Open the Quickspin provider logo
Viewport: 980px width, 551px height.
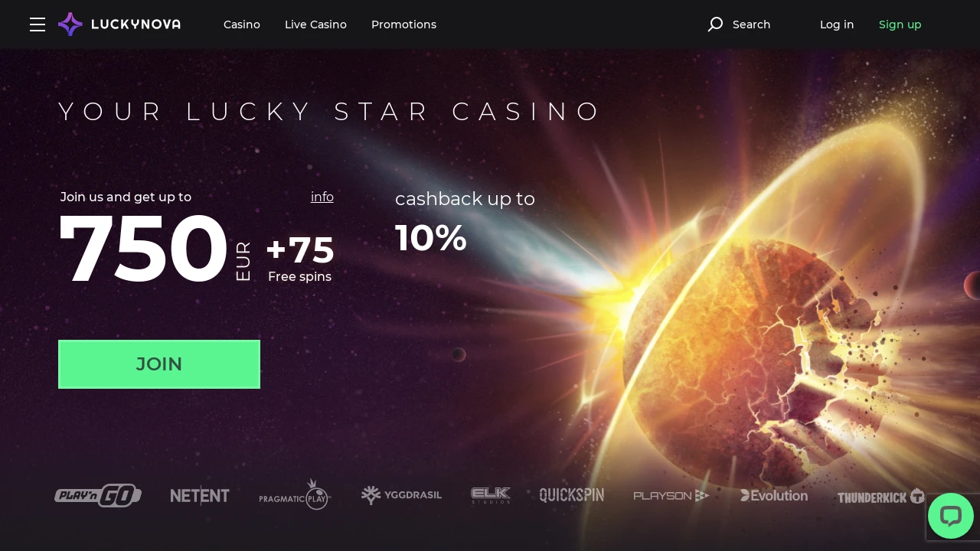click(572, 495)
